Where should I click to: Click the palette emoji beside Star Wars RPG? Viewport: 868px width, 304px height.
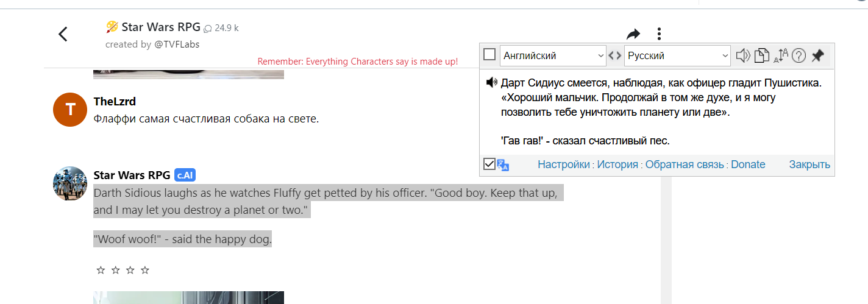point(112,27)
